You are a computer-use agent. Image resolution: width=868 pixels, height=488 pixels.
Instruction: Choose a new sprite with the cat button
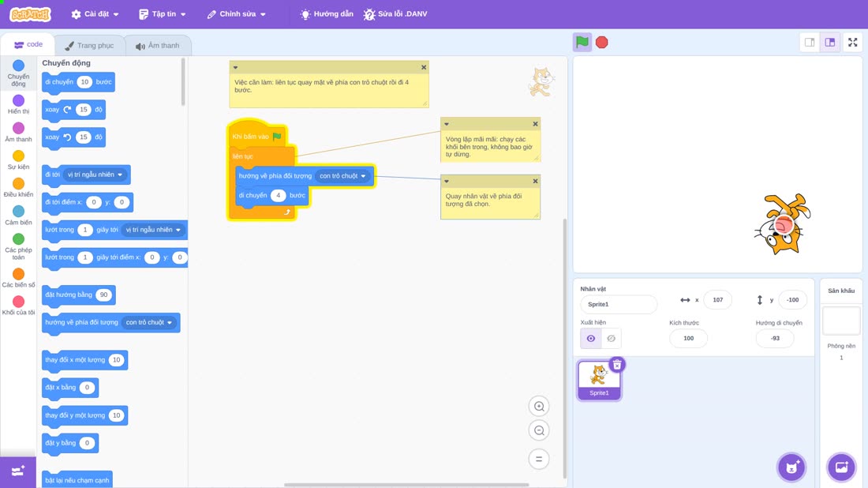coord(791,467)
